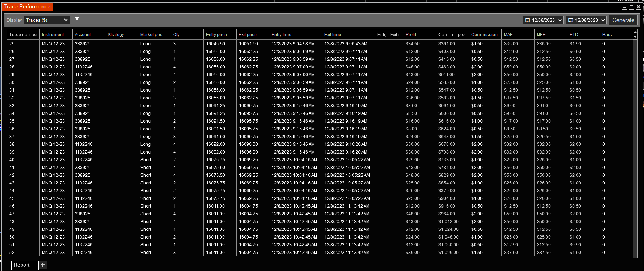Click entry time 12/8/2023 9:04:58 AM
The height and width of the screenshot is (271, 644).
[x=295, y=44]
